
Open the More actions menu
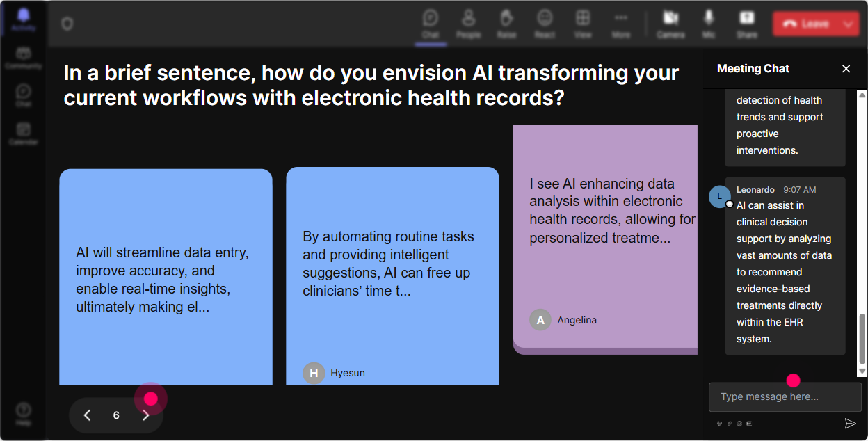621,24
